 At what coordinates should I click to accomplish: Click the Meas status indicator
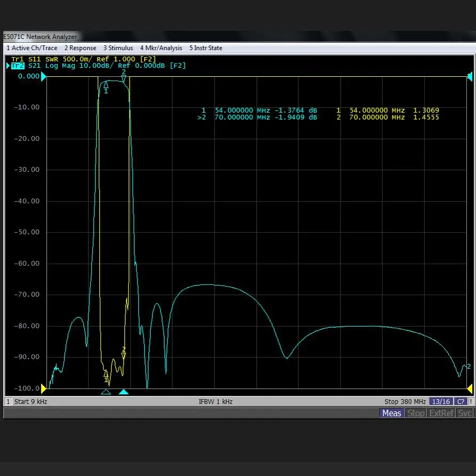pos(392,413)
